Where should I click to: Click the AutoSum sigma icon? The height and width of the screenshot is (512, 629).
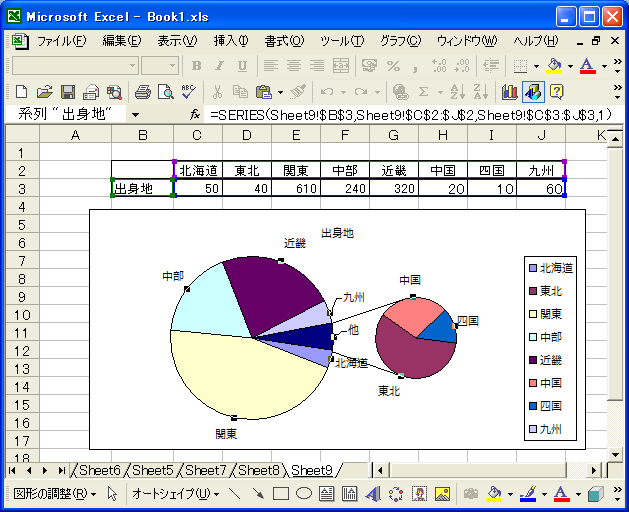(423, 92)
